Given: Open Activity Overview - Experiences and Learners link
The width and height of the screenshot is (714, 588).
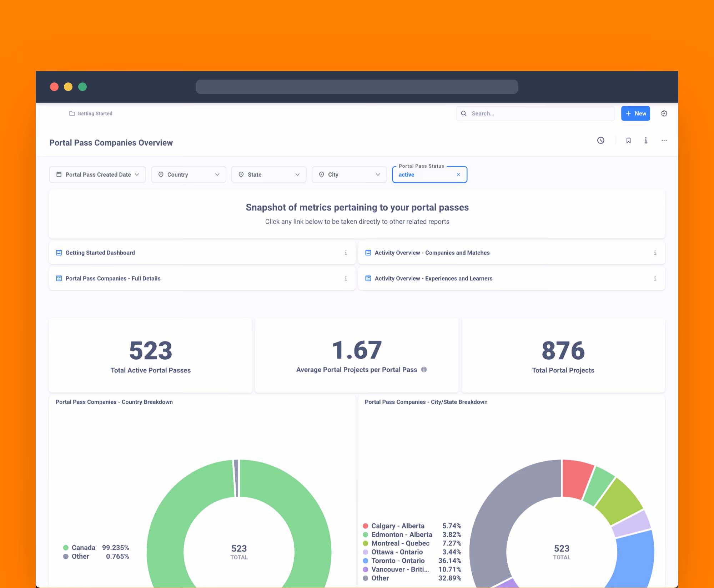Looking at the screenshot, I should pos(434,278).
